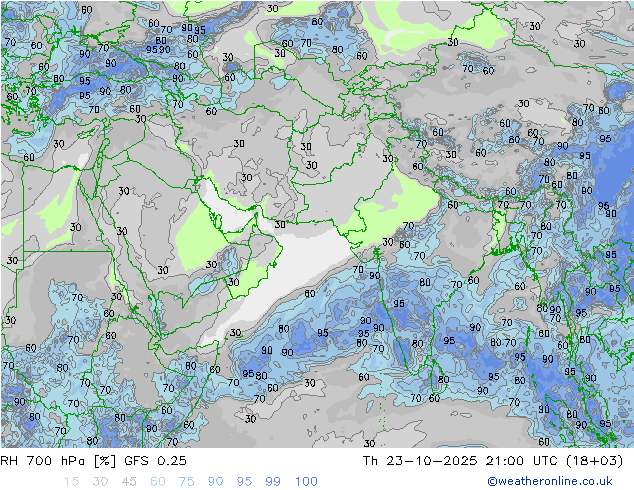Select the legend value 100
Screen dimensions: 634x490
306,482
